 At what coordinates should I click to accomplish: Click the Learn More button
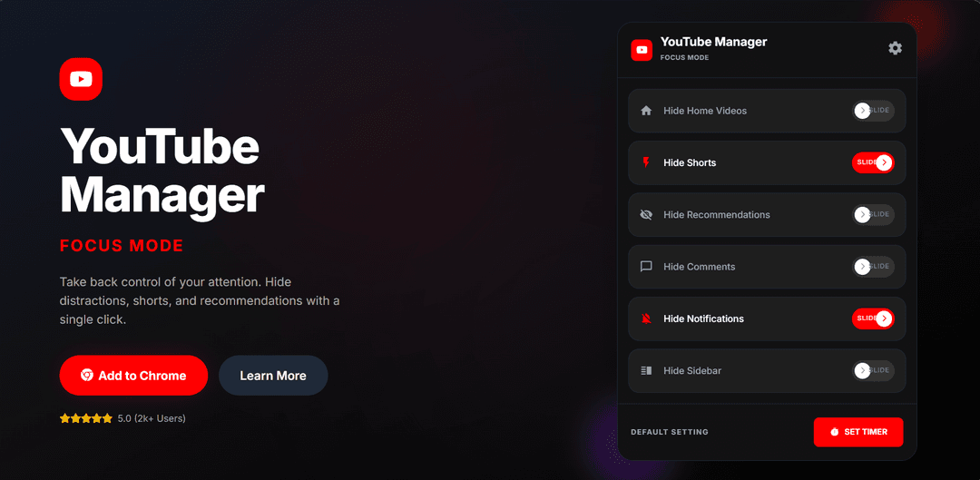click(x=272, y=376)
